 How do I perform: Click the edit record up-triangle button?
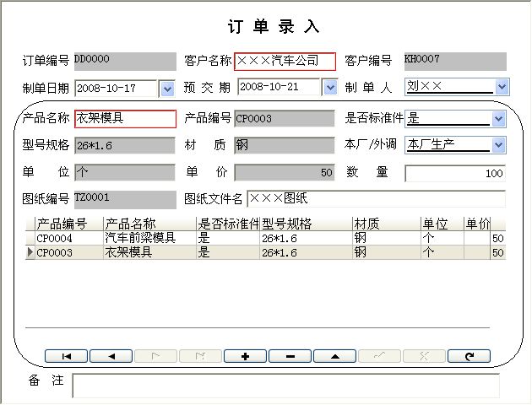335,356
